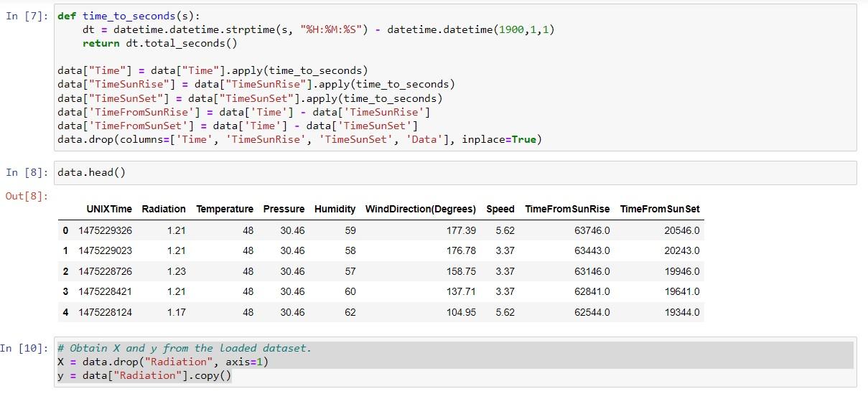Viewport: 868px width, 404px height.
Task: Click wind direction value 176.78
Action: (x=461, y=251)
